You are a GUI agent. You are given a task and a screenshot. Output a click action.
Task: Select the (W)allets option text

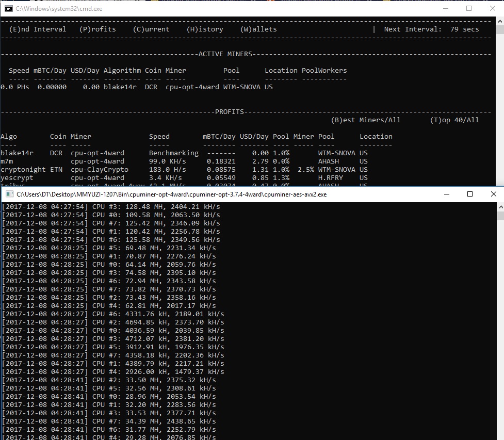click(258, 29)
